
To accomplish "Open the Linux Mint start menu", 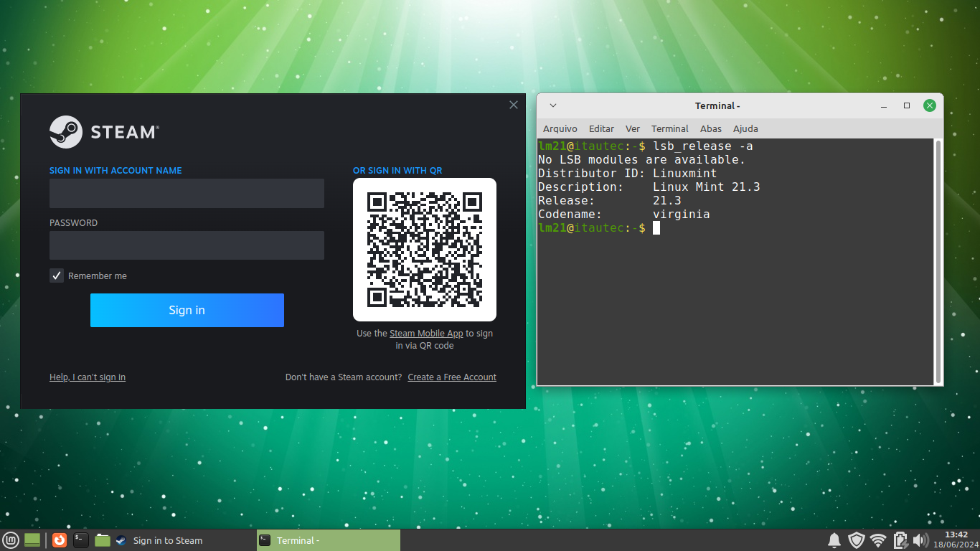I will 10,540.
